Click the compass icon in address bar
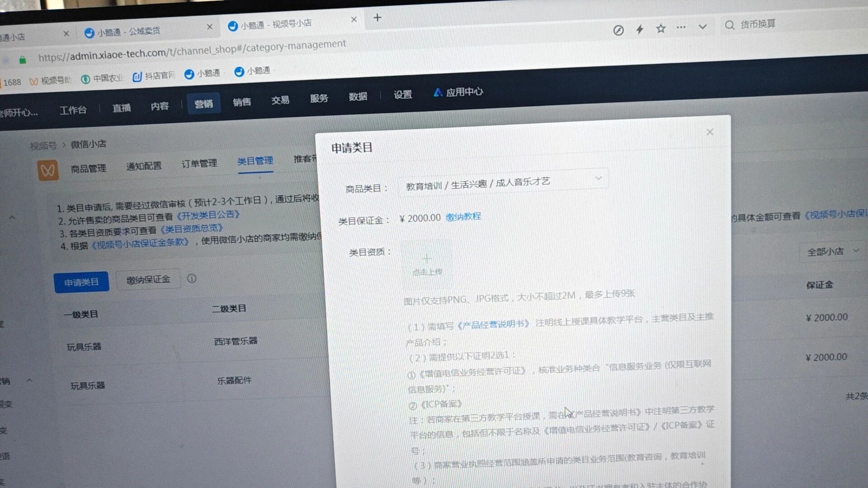The height and width of the screenshot is (488, 868). click(x=618, y=30)
